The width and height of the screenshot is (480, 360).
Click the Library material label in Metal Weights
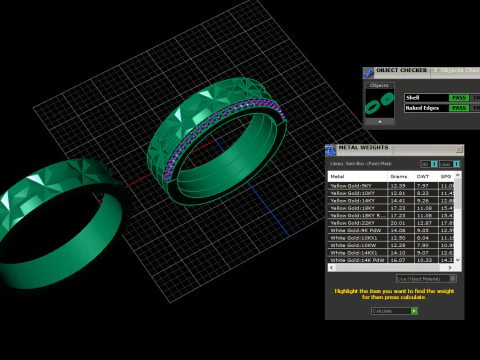pos(361,164)
